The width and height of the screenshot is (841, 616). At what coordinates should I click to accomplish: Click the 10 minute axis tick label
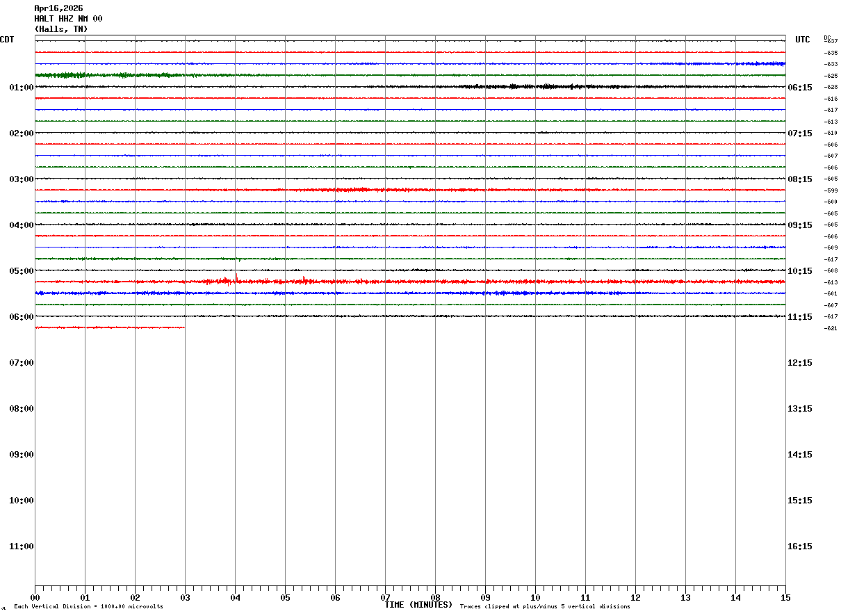[535, 598]
